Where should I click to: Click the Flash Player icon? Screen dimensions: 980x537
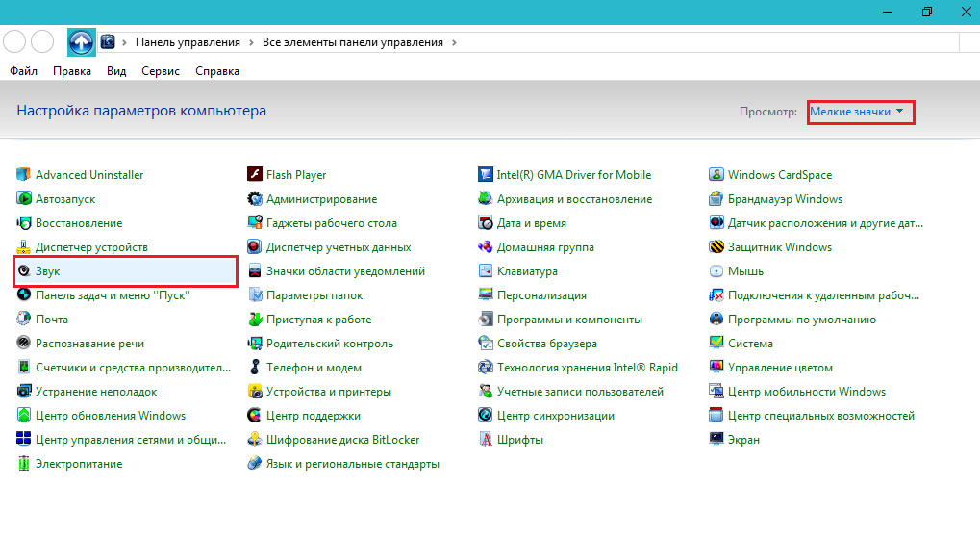tap(255, 175)
